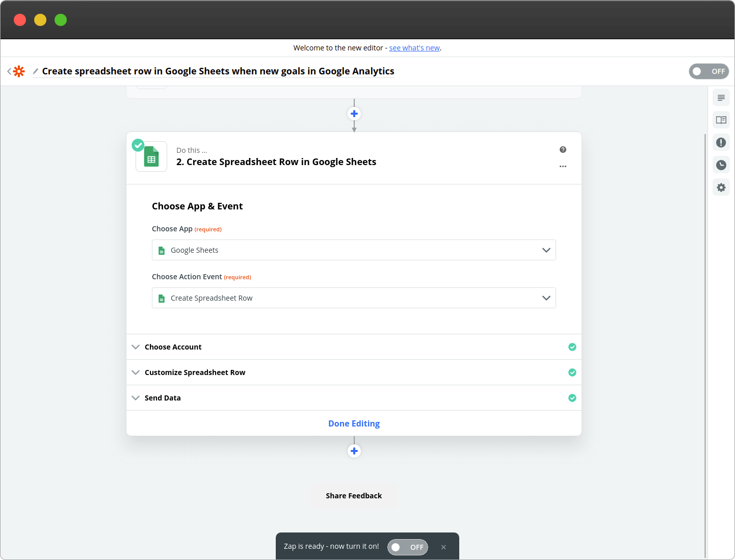The height and width of the screenshot is (560, 735).
Task: Open the Zap outline list icon in sidebar
Action: tap(721, 98)
